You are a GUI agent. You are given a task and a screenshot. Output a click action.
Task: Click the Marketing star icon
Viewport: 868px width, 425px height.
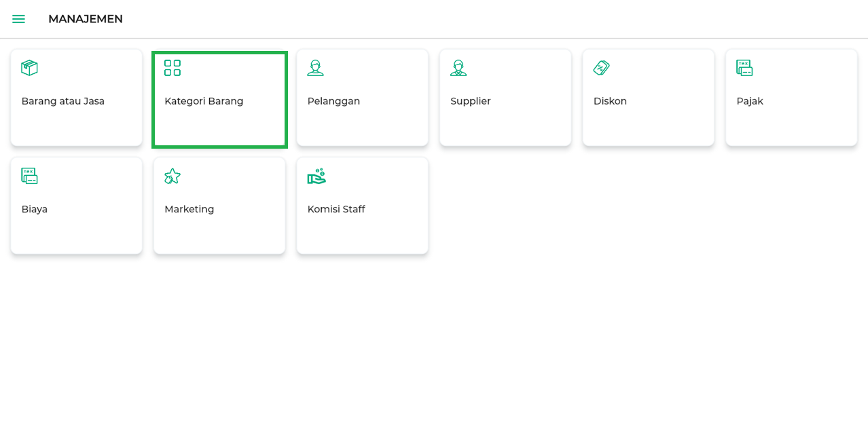tap(173, 176)
